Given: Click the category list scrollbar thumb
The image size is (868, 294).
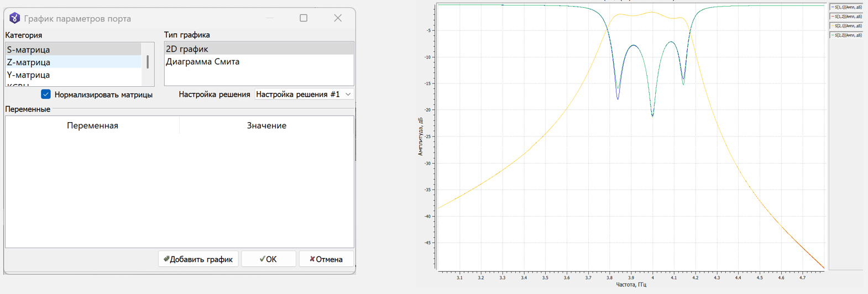Looking at the screenshot, I should 148,61.
